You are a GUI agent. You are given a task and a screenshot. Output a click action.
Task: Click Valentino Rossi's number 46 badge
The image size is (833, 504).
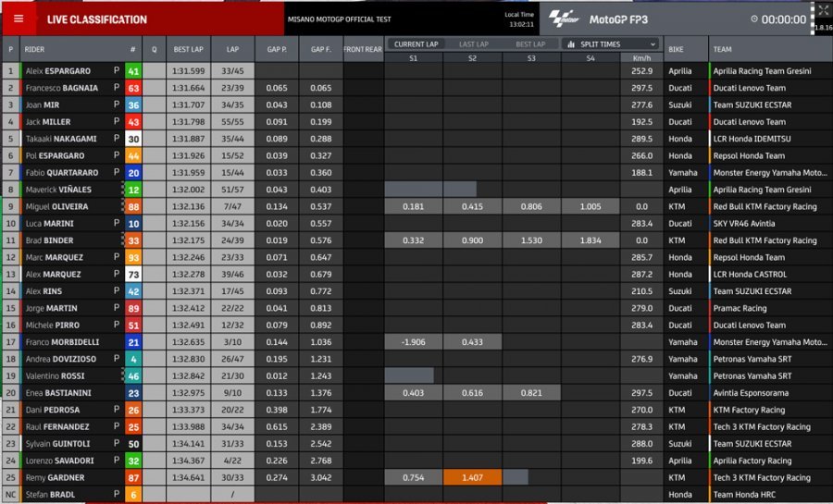[133, 376]
